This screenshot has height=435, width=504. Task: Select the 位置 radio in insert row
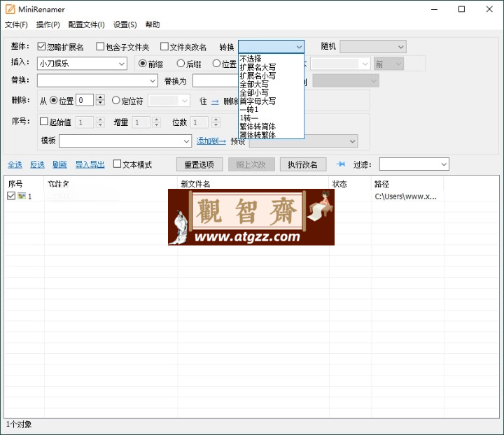(216, 64)
